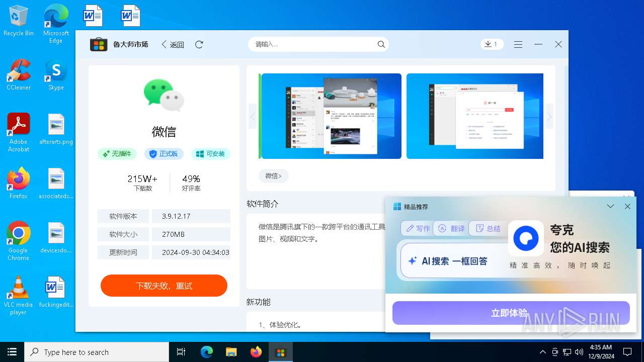644x362 pixels.
Task: Click taskbar Type here to search box
Action: tap(97, 352)
